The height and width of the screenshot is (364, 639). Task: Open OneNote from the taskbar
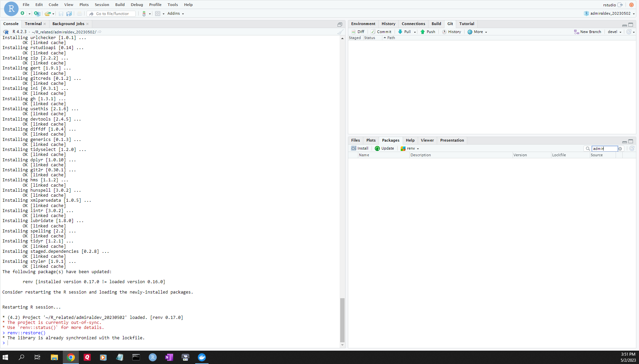coord(169,357)
